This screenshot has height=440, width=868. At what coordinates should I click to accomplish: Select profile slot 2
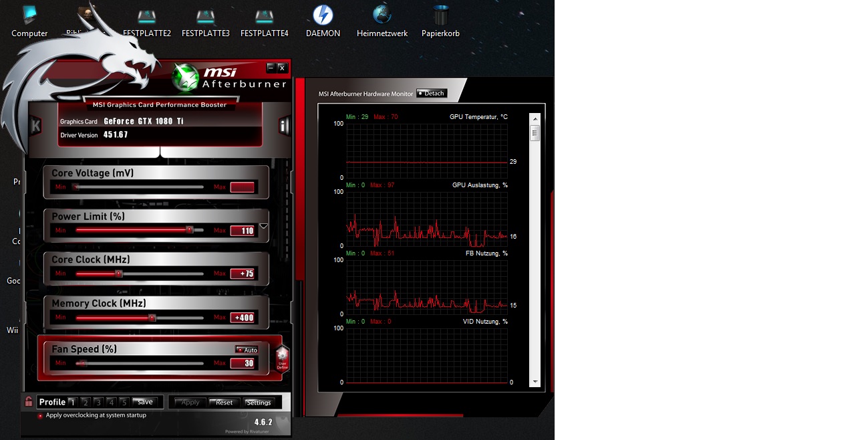tap(86, 402)
